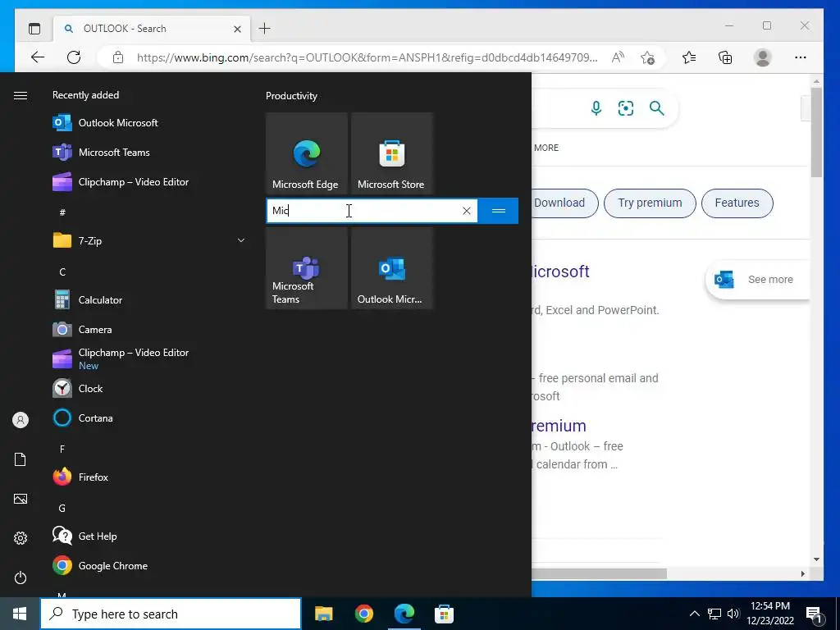Launch Firefox from the Start menu list

pyautogui.click(x=149, y=477)
